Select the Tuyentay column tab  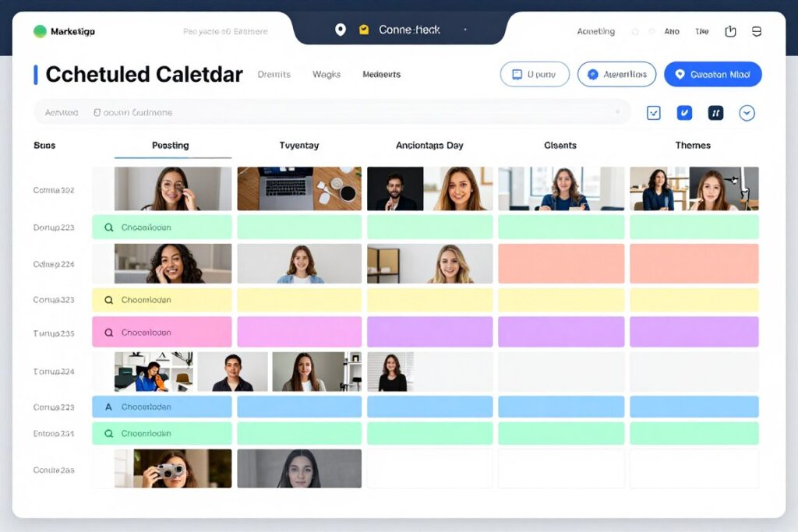(299, 146)
